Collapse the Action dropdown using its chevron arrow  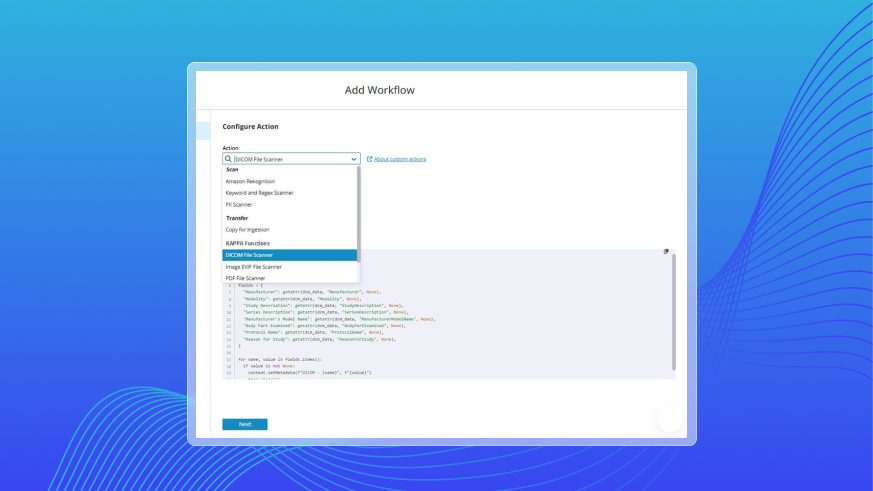pyautogui.click(x=354, y=159)
